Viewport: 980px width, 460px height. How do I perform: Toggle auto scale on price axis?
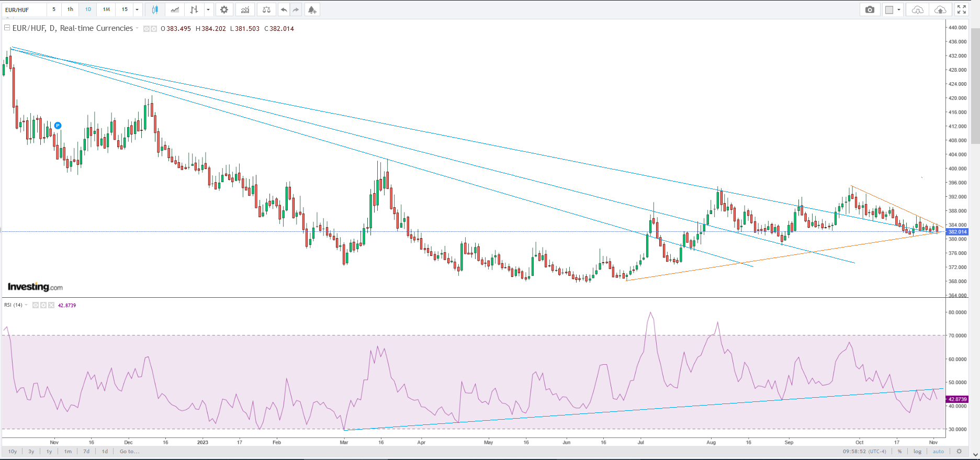click(x=938, y=451)
